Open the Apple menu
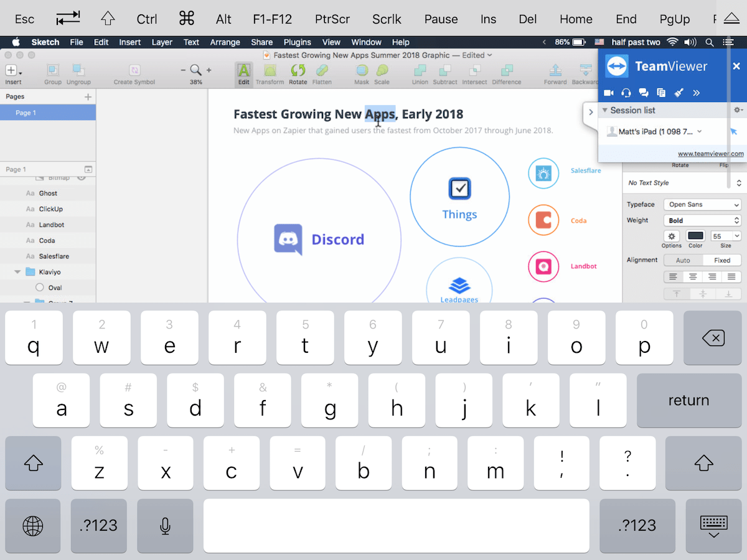The height and width of the screenshot is (560, 747). pyautogui.click(x=16, y=42)
